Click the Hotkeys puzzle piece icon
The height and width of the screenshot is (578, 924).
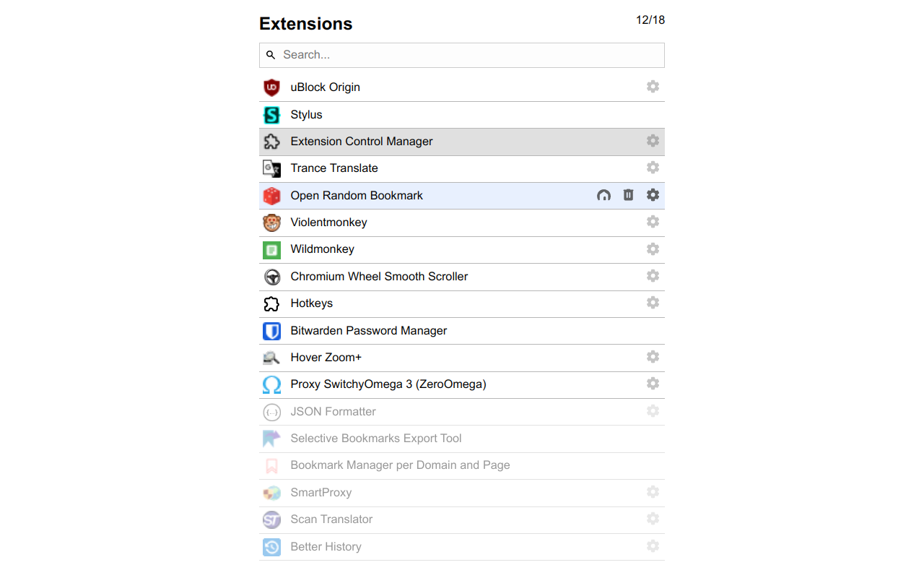pos(271,303)
